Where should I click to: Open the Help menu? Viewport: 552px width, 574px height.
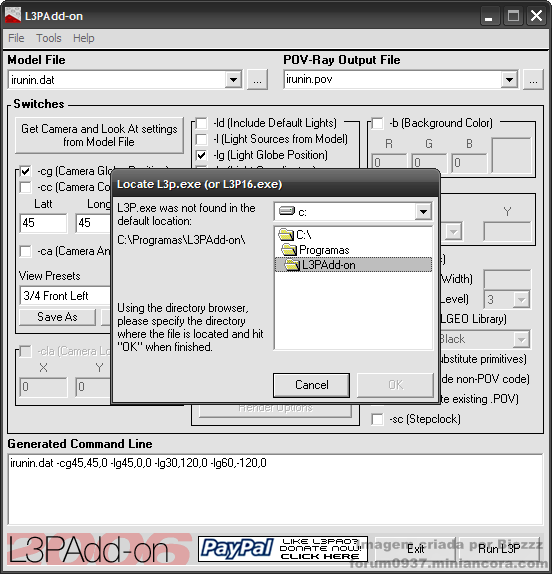(83, 38)
